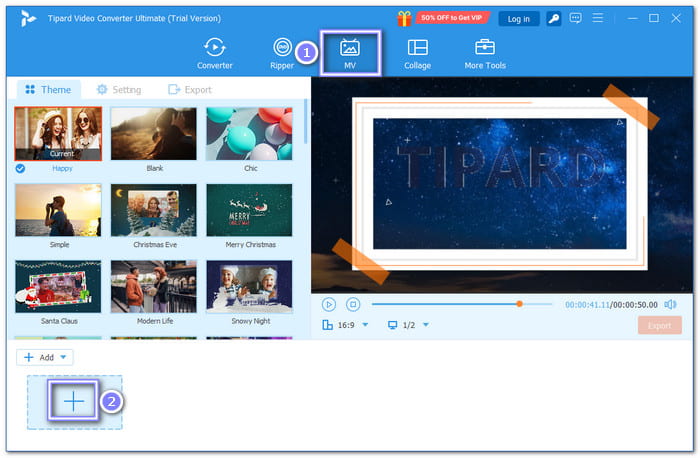This screenshot has height=458, width=700.
Task: Open the Collage module
Action: coord(417,54)
